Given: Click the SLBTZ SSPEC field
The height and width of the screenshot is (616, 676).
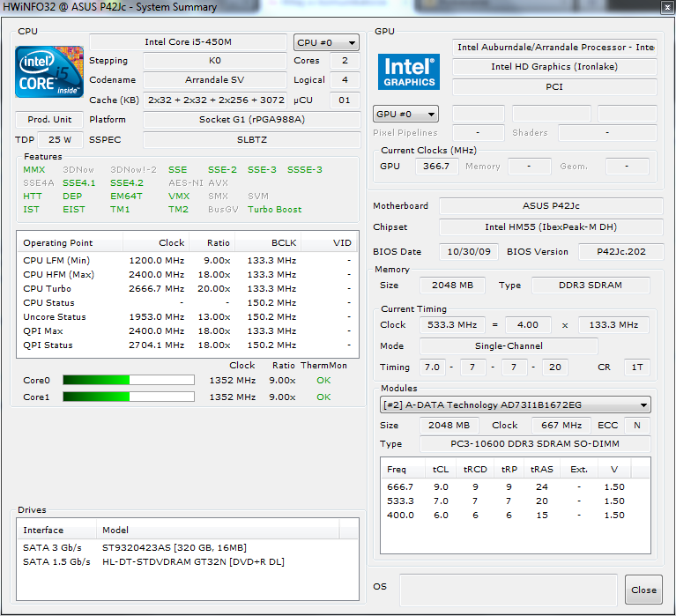Looking at the screenshot, I should (x=252, y=139).
